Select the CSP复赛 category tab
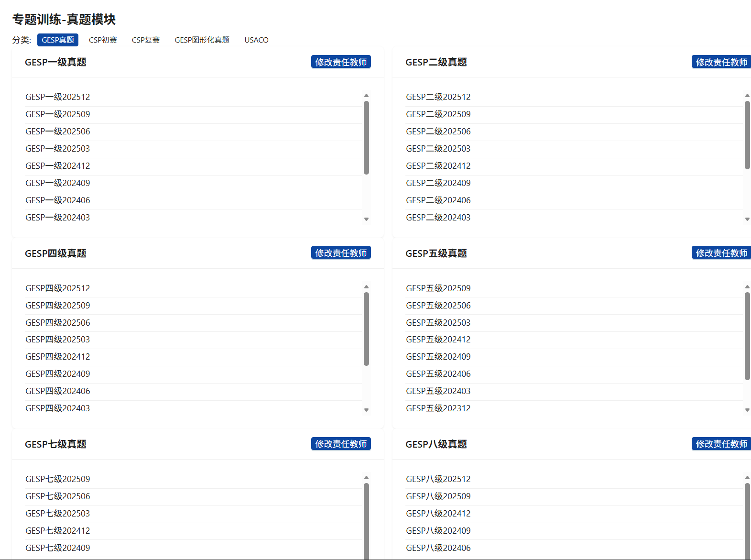This screenshot has height=560, width=751. pyautogui.click(x=146, y=40)
